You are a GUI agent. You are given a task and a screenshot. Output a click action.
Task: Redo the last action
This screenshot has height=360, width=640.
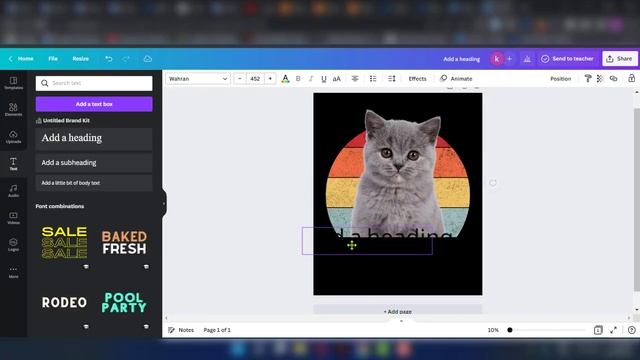(x=126, y=59)
